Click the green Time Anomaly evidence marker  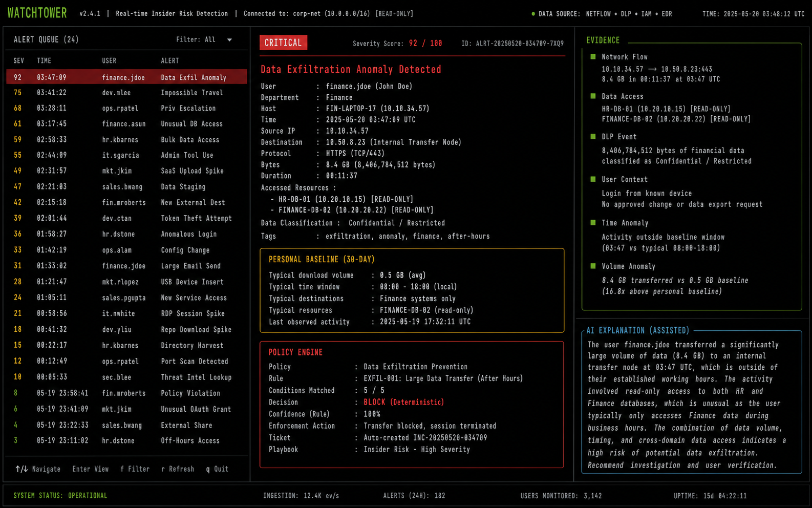click(593, 223)
